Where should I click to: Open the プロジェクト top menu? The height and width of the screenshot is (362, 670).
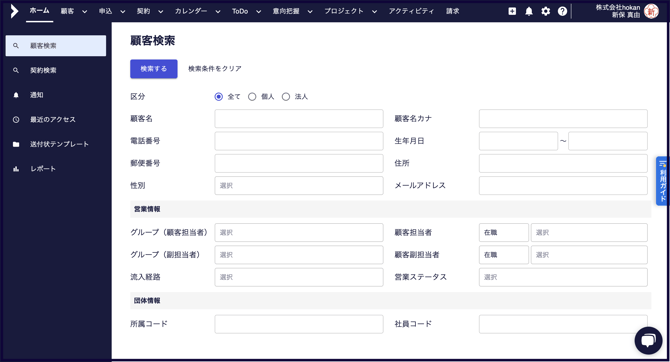(x=344, y=11)
